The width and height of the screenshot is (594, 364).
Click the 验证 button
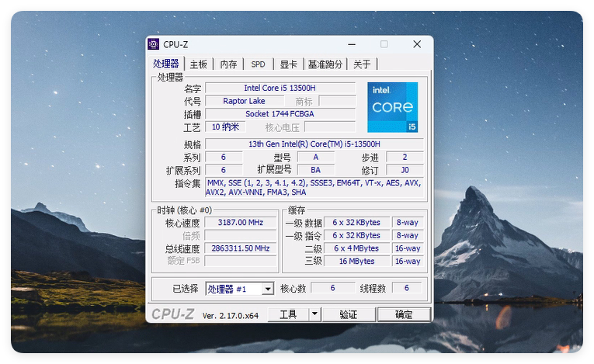[x=349, y=314]
